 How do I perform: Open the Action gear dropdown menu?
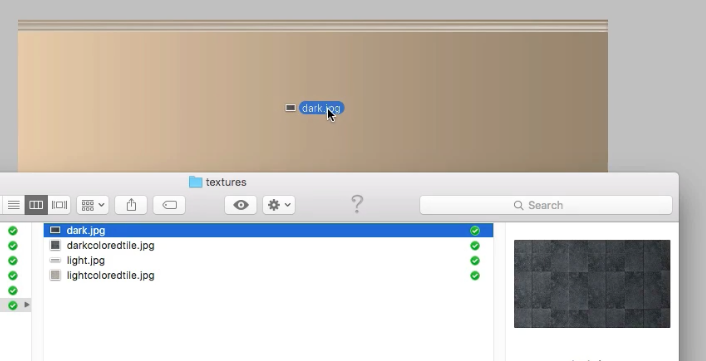(x=279, y=205)
